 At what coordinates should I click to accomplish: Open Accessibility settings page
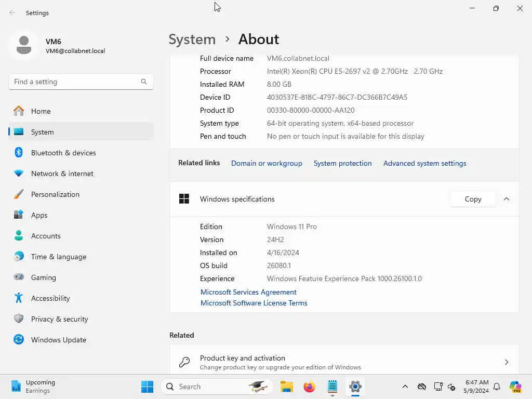(81, 298)
